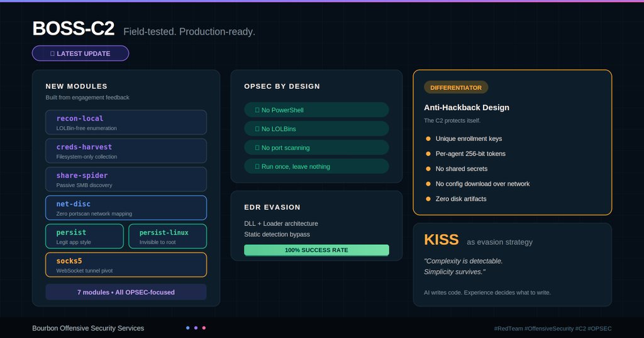Click the DIFFERENTIATOR badge
The width and height of the screenshot is (644, 338).
point(456,87)
